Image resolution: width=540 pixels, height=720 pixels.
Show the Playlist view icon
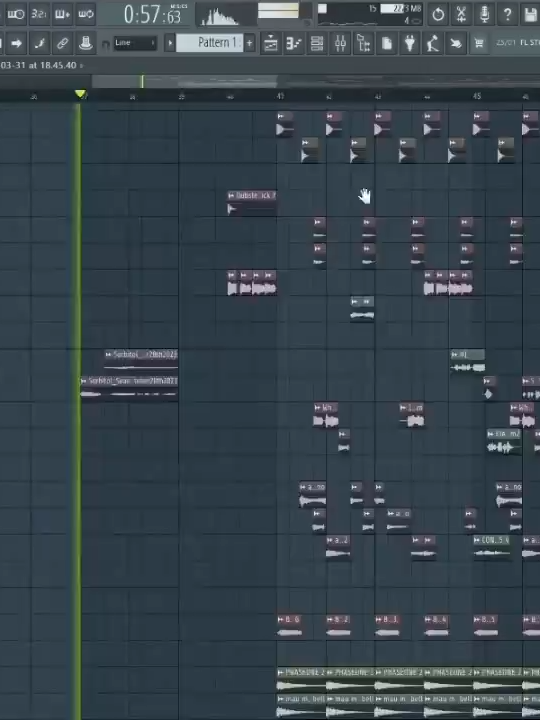coord(270,43)
